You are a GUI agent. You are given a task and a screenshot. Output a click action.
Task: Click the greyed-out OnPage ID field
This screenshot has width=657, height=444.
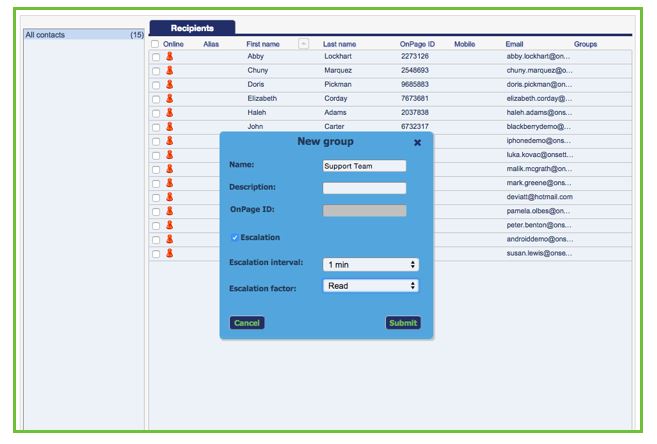[x=364, y=210]
